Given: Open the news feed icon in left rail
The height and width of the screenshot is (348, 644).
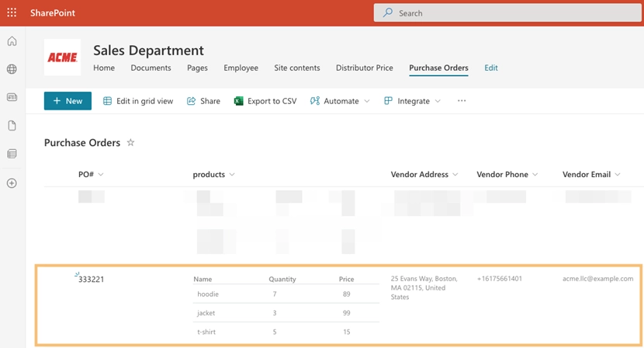Looking at the screenshot, I should 12,97.
